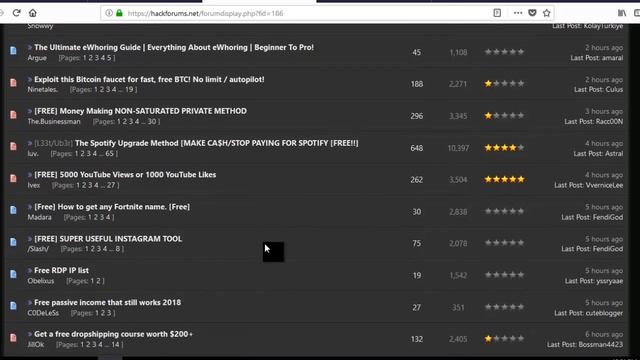Open Free RDP IP list thread
The image size is (640, 360).
pos(61,270)
